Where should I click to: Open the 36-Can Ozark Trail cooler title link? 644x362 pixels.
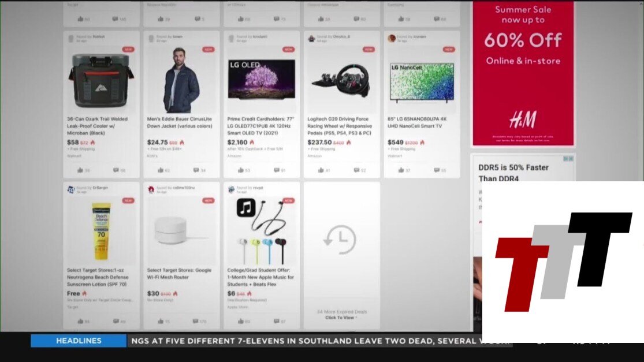coord(98,122)
